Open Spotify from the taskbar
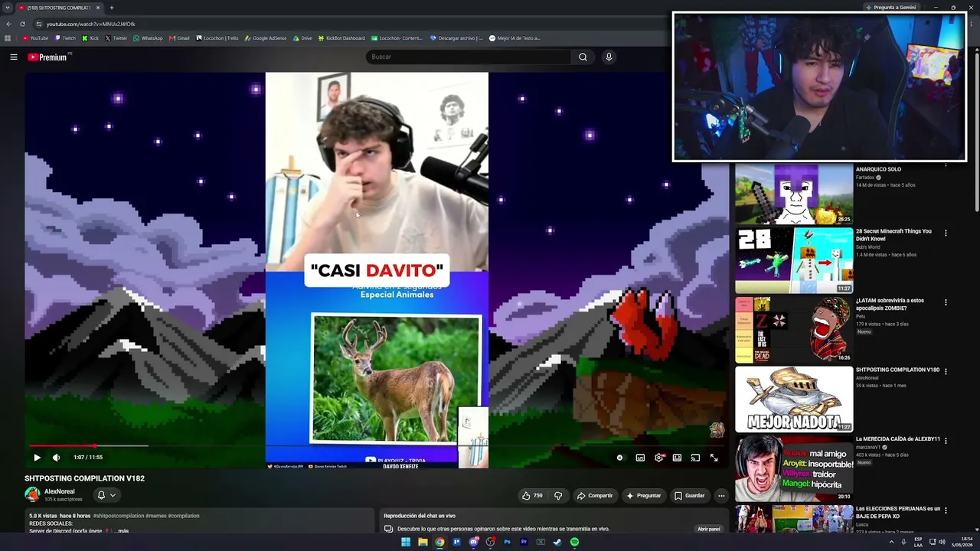Viewport: 980px width, 551px height. tap(574, 542)
